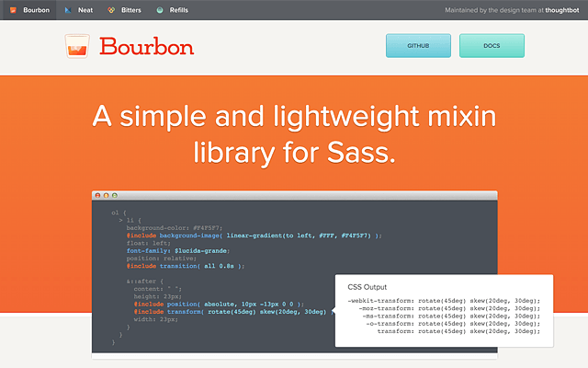Click the large Bourbon glass logo
Viewport: 588px width, 368px height.
coord(77,46)
